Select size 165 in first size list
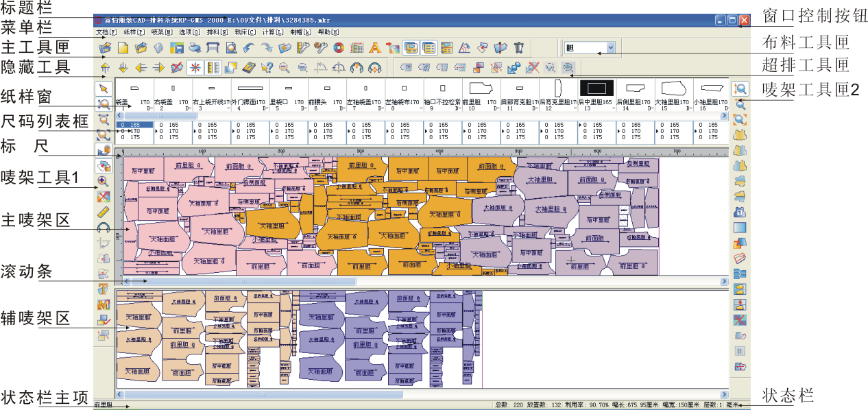The height and width of the screenshot is (410, 868). 135,125
